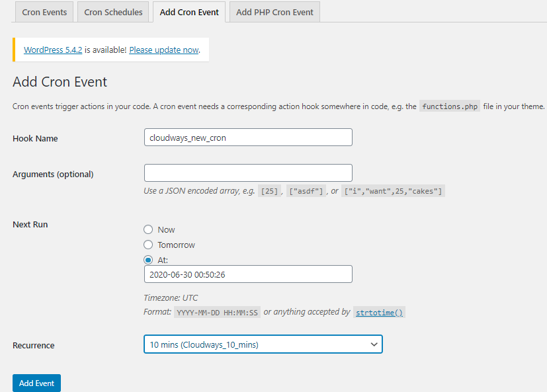Select the Now radio button
547x392 pixels.
(148, 230)
